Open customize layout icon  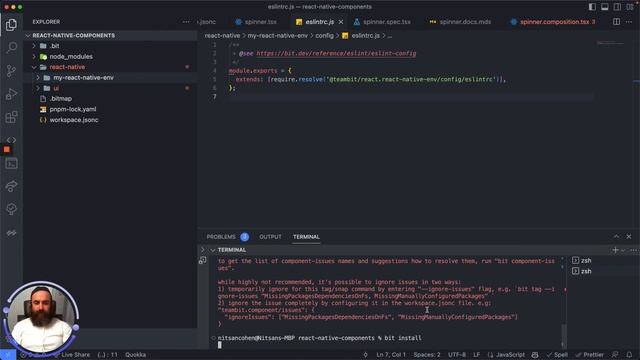pyautogui.click(x=630, y=7)
